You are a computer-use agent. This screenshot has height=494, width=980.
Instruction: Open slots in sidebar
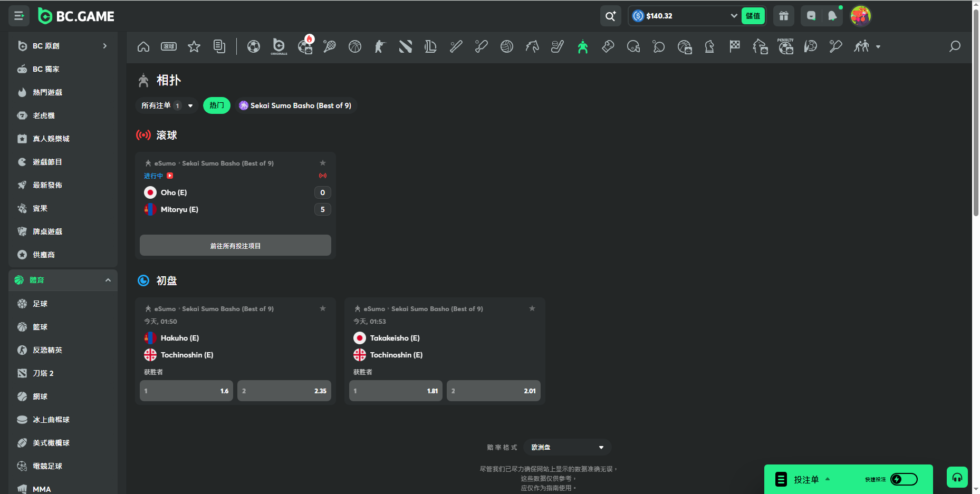tap(63, 115)
